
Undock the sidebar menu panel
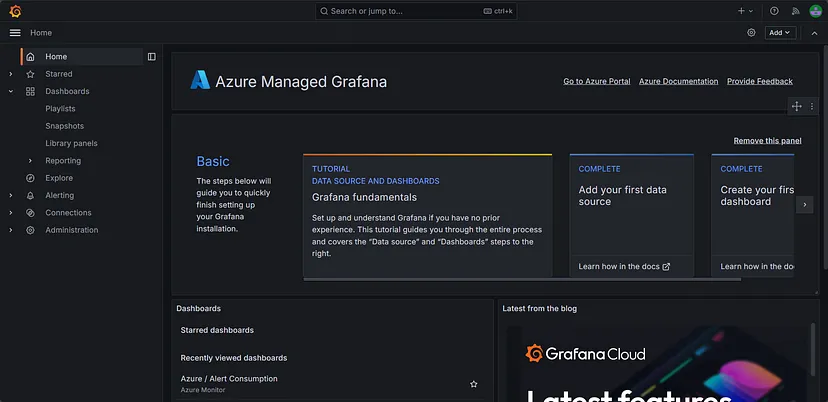pos(152,57)
